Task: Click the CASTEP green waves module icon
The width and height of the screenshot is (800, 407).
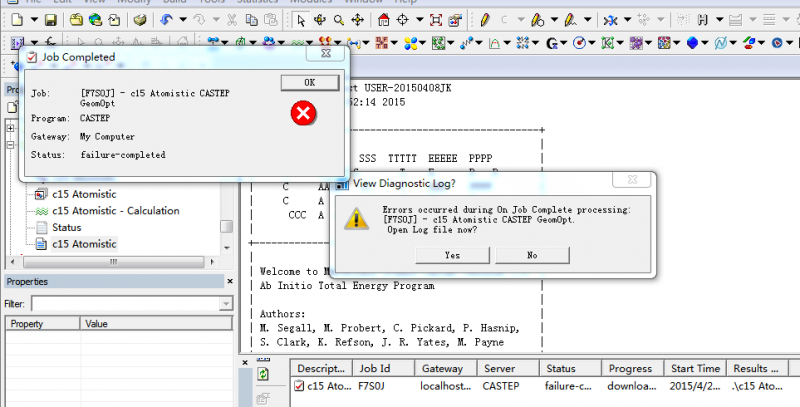Action: 297,43
